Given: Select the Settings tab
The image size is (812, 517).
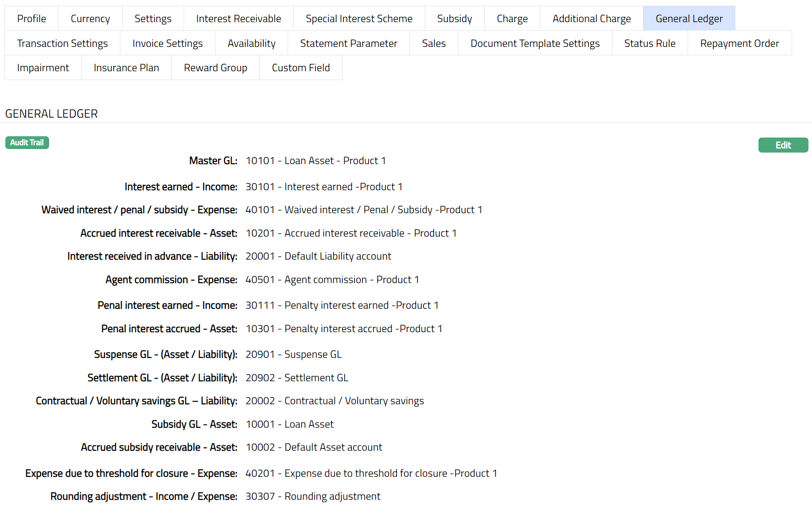Looking at the screenshot, I should tap(153, 19).
